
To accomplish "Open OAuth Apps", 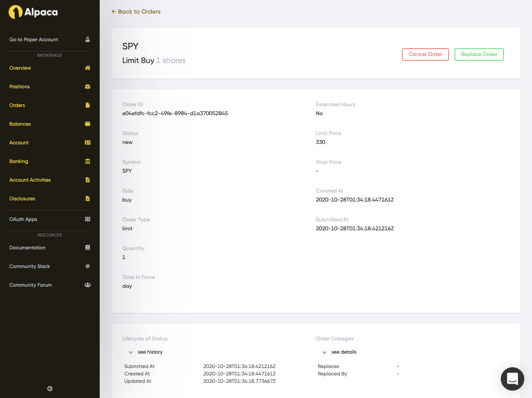I will [x=23, y=219].
